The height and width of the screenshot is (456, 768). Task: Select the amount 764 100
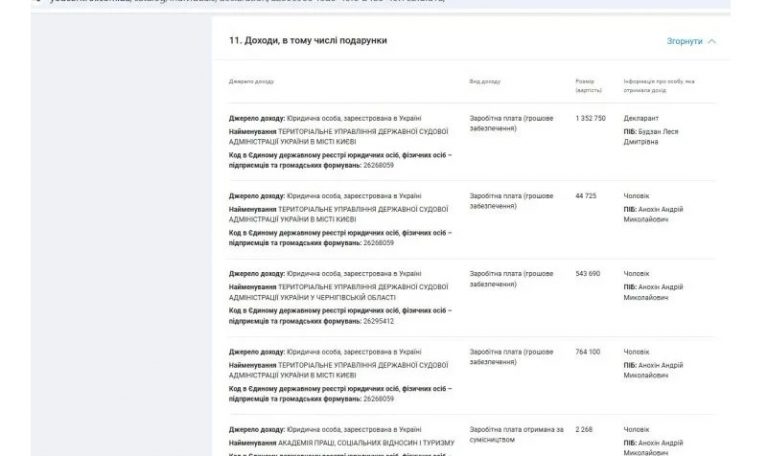tap(588, 352)
